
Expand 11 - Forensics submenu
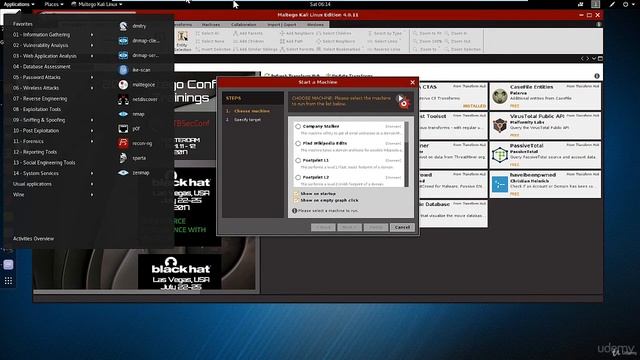click(53, 141)
